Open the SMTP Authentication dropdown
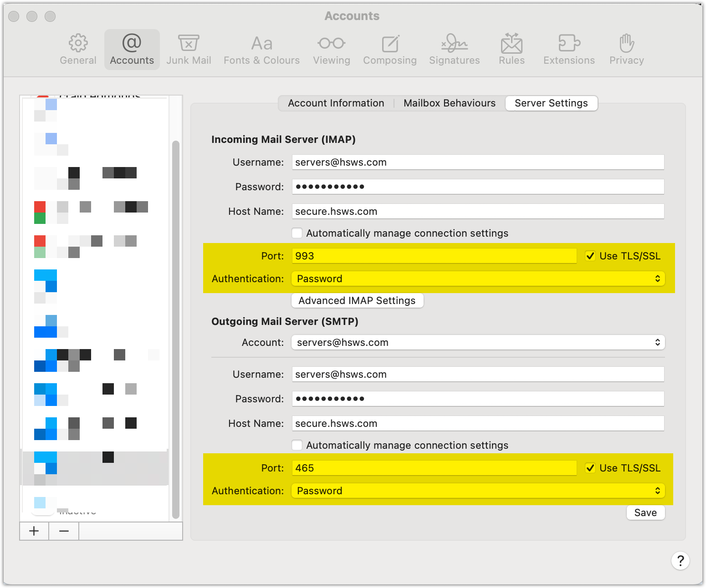 point(478,491)
